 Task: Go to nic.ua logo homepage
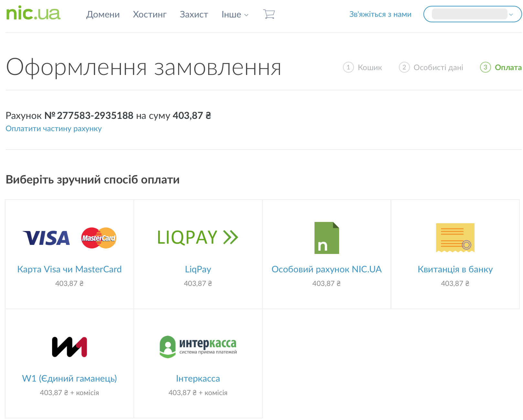[x=33, y=13]
